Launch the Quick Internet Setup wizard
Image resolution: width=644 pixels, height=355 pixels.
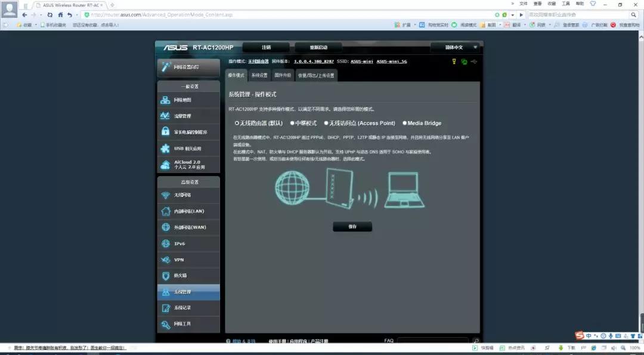coord(188,67)
